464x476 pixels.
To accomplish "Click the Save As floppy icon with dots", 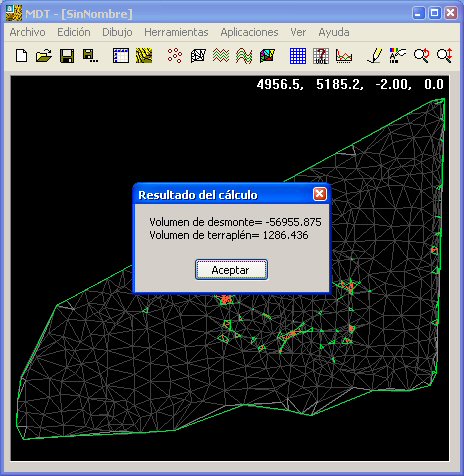I will [x=90, y=56].
